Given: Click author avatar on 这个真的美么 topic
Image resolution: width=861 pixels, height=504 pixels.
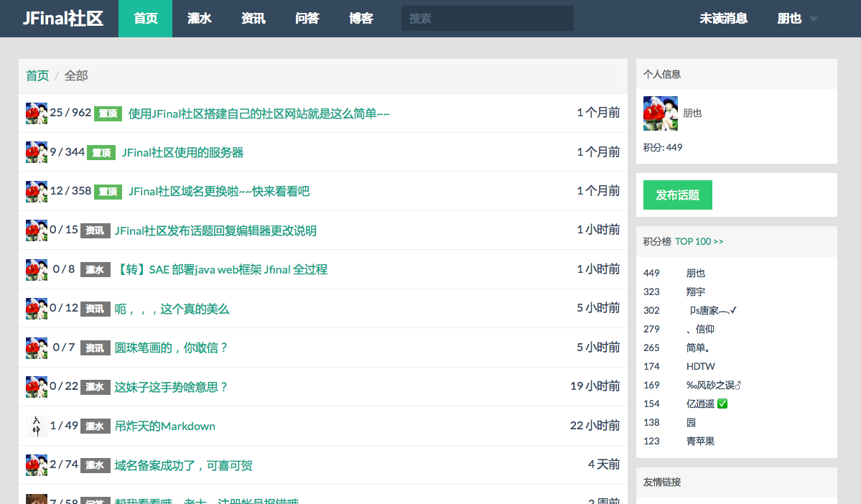Looking at the screenshot, I should [x=37, y=309].
